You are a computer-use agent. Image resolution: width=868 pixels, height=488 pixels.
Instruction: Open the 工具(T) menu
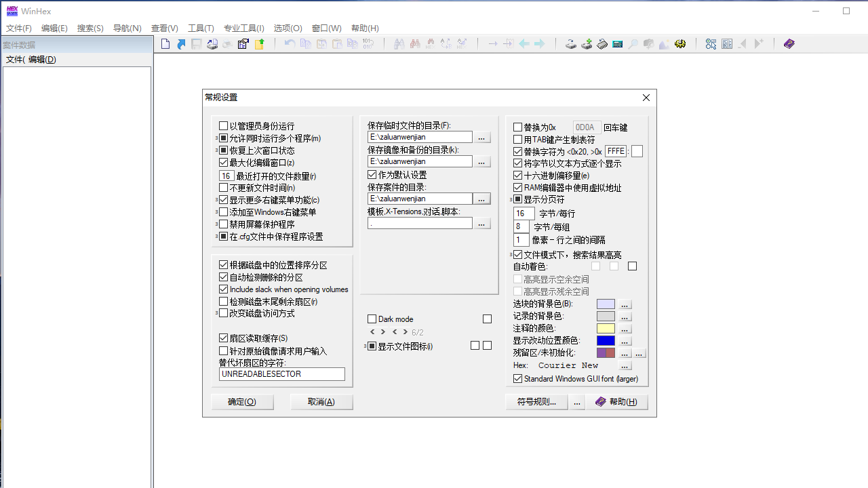click(x=200, y=28)
